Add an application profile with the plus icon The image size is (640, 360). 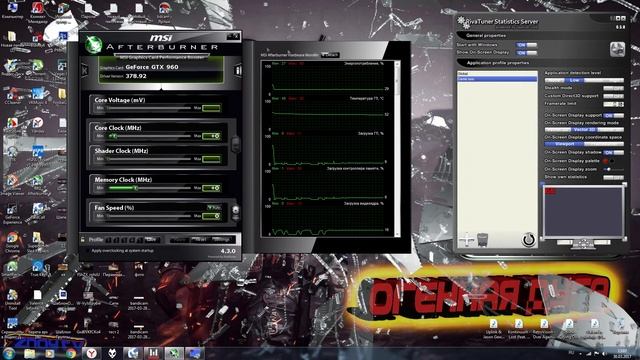(466, 239)
